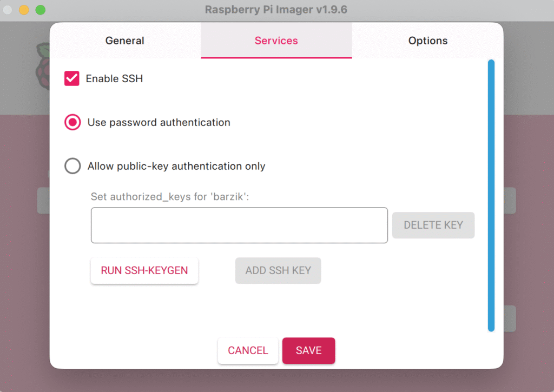Minimize the Raspberry Pi Imager window

coord(23,9)
